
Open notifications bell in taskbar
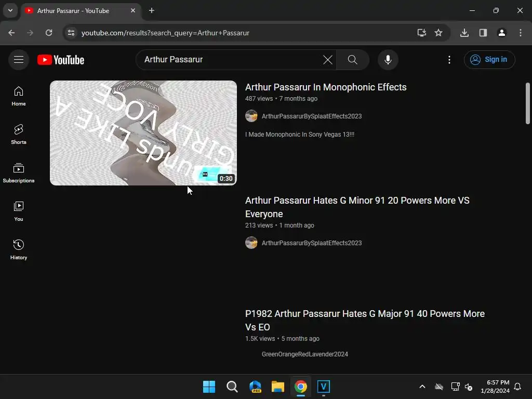pos(518,387)
